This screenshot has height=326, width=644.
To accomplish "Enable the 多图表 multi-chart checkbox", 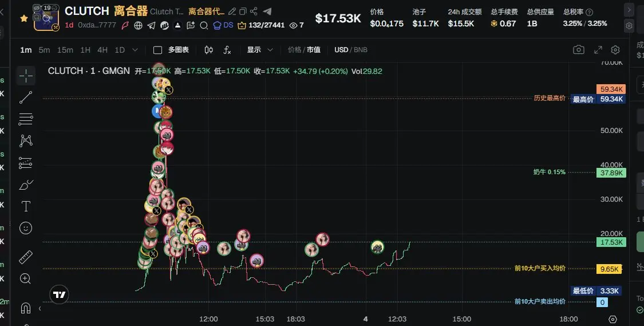I will coord(158,50).
